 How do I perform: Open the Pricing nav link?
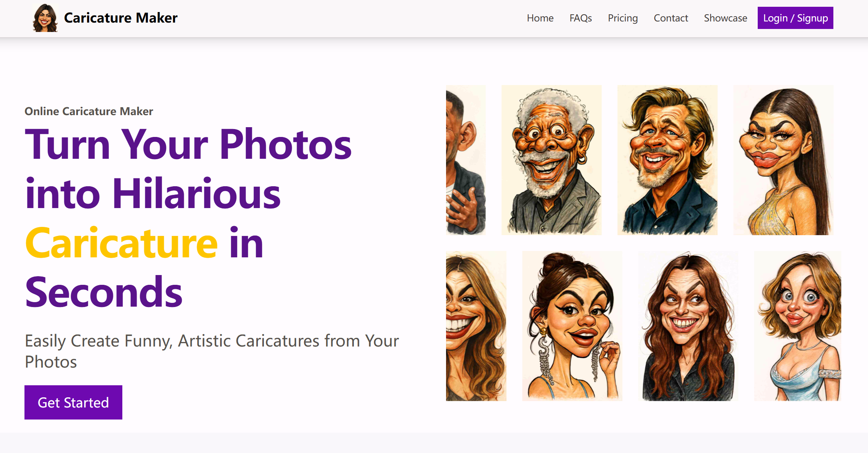click(623, 18)
